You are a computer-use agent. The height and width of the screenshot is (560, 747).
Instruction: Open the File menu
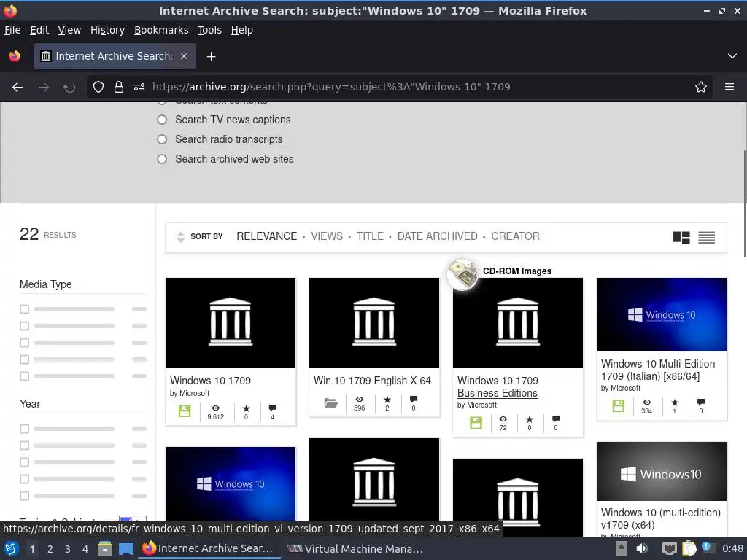point(12,30)
